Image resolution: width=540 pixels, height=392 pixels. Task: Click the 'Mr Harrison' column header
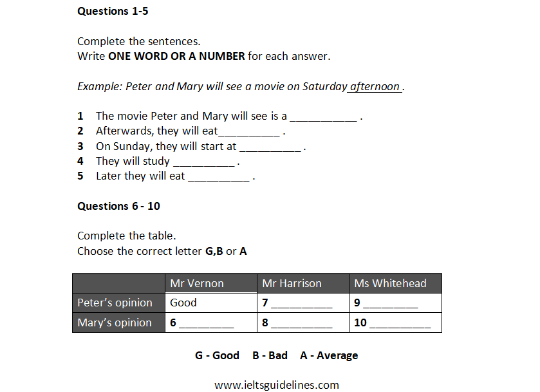pyautogui.click(x=292, y=283)
